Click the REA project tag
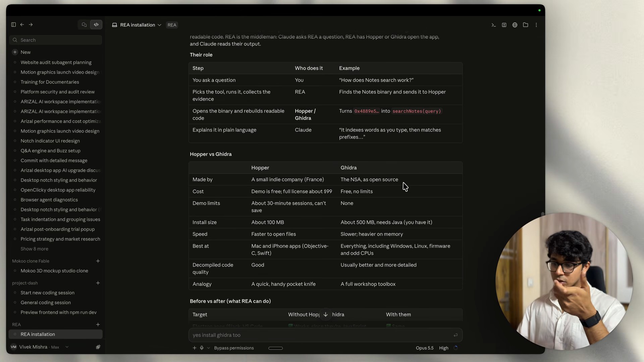644x362 pixels. [172, 25]
